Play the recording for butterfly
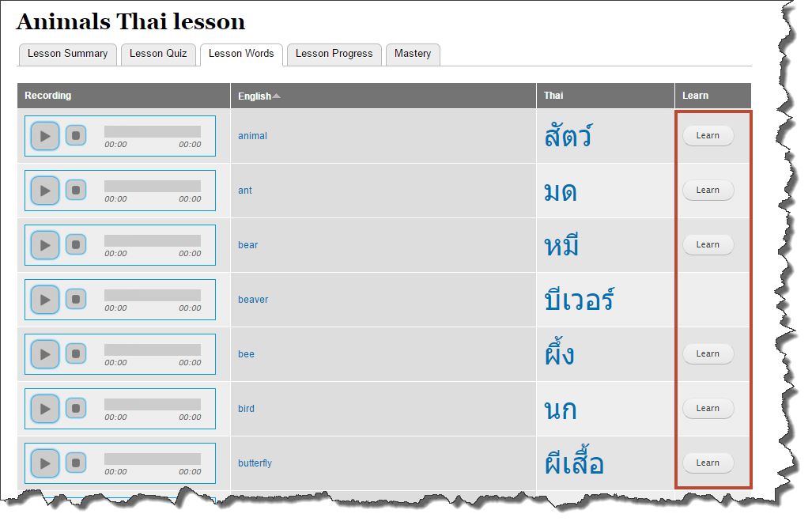Screen dimensions: 812x525 pos(45,463)
